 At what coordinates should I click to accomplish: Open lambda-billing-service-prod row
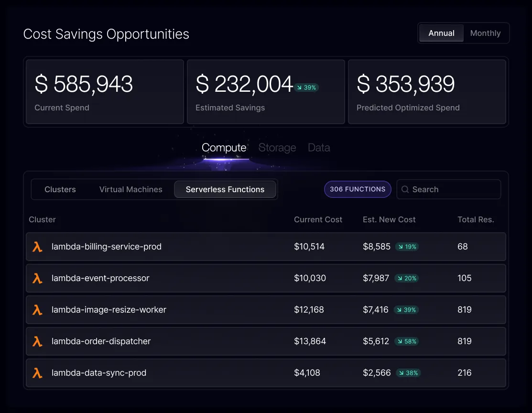click(x=266, y=247)
